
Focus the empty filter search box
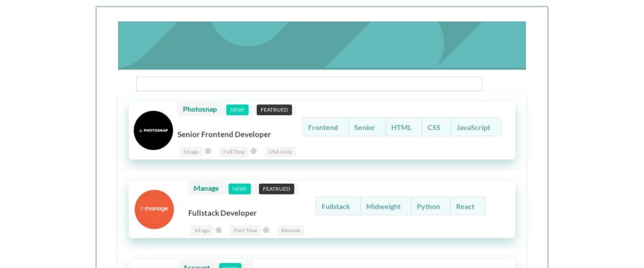pos(309,84)
